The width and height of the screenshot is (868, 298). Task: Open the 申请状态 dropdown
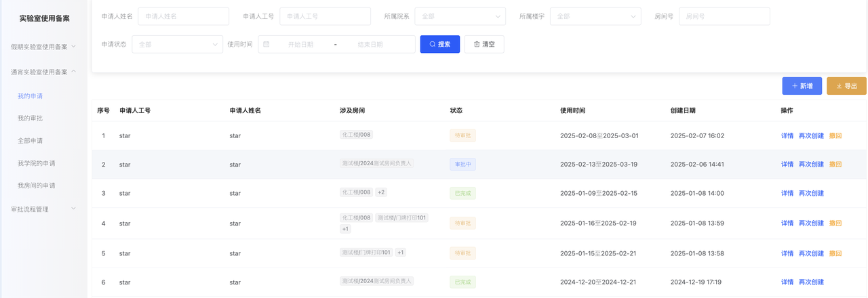[177, 44]
